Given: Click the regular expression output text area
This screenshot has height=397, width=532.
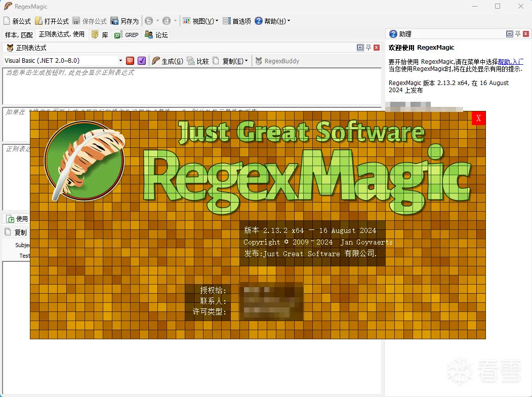Looking at the screenshot, I should click(x=192, y=86).
